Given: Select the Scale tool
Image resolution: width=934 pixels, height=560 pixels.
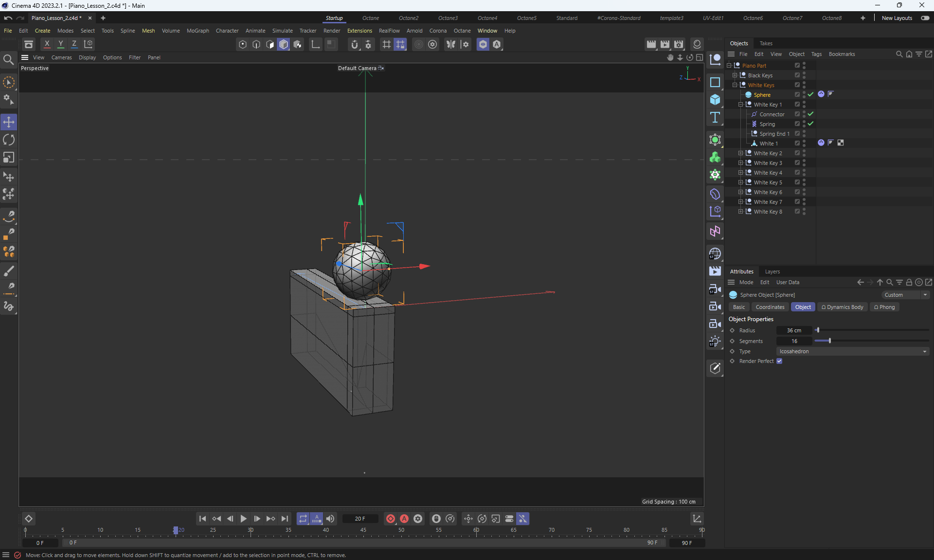Looking at the screenshot, I should [x=9, y=158].
